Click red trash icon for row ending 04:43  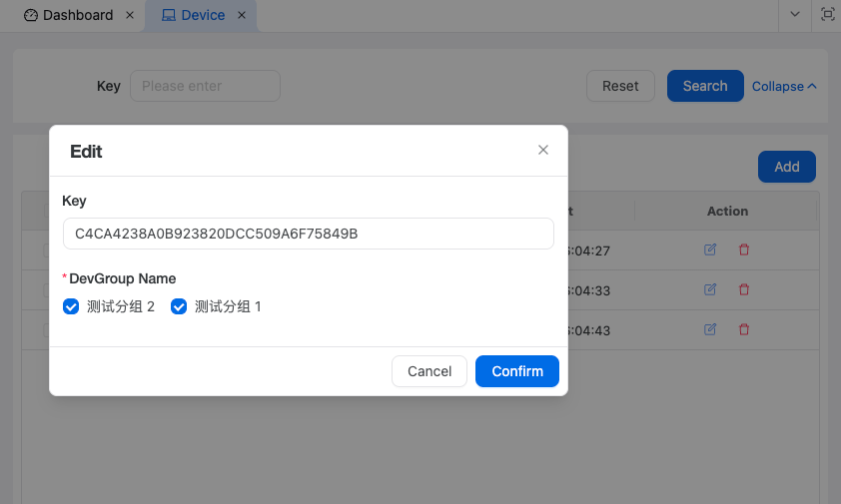point(743,328)
